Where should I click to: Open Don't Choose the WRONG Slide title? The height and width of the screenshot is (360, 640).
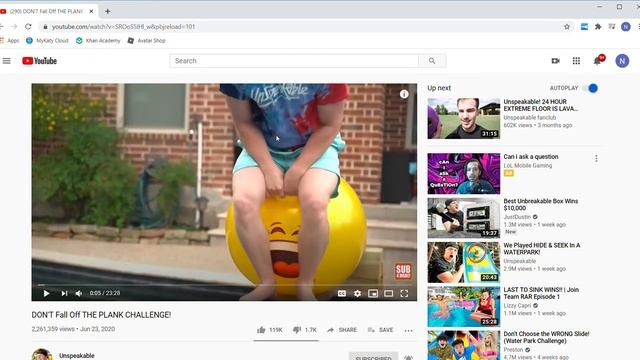coord(546,337)
